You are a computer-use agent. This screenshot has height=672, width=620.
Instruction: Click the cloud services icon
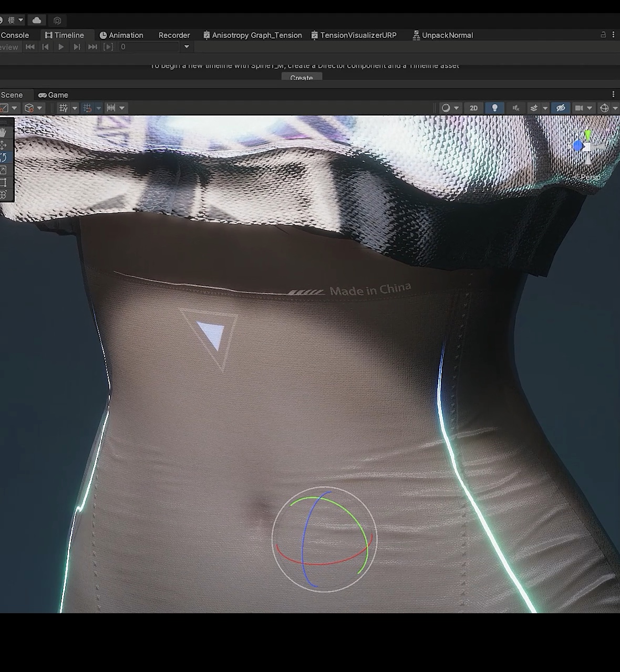[x=37, y=20]
